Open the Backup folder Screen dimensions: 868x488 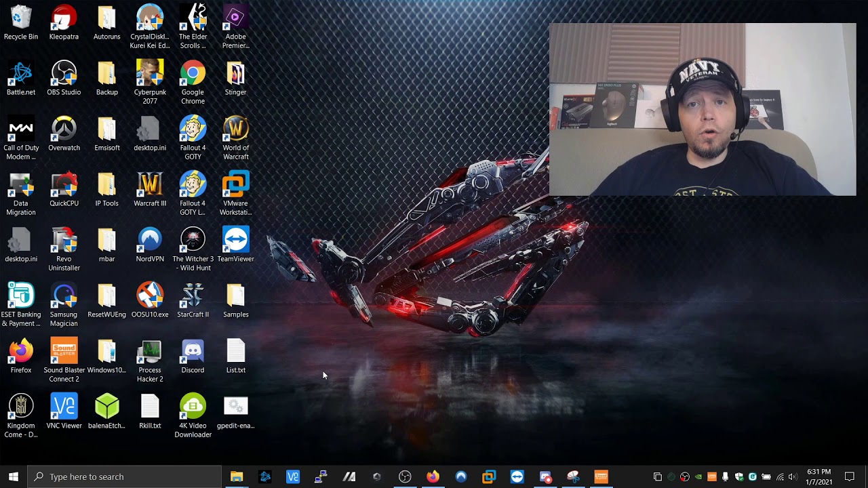coord(106,79)
